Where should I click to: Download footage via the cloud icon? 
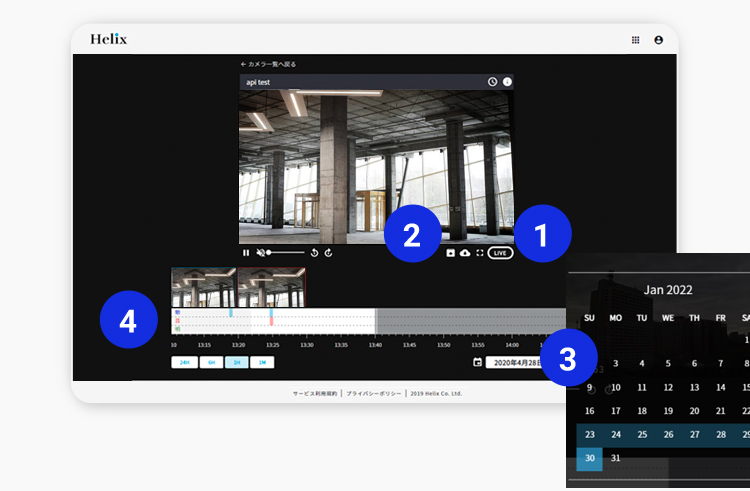pos(465,253)
